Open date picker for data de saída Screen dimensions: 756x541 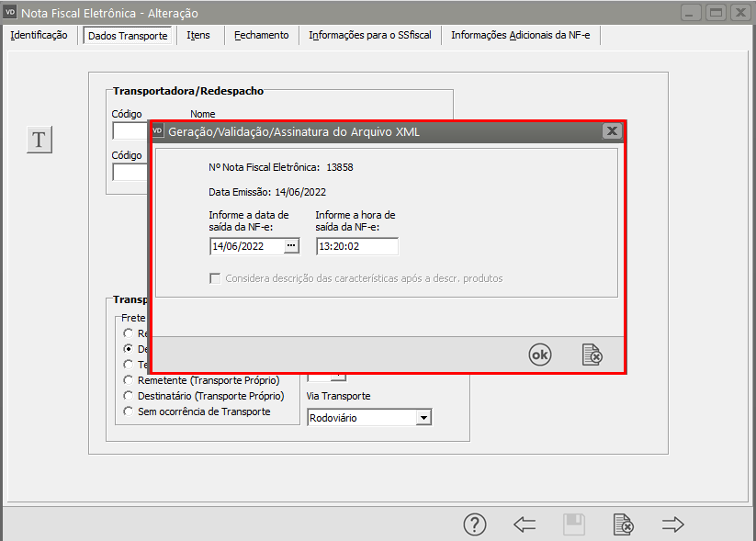[x=291, y=246]
